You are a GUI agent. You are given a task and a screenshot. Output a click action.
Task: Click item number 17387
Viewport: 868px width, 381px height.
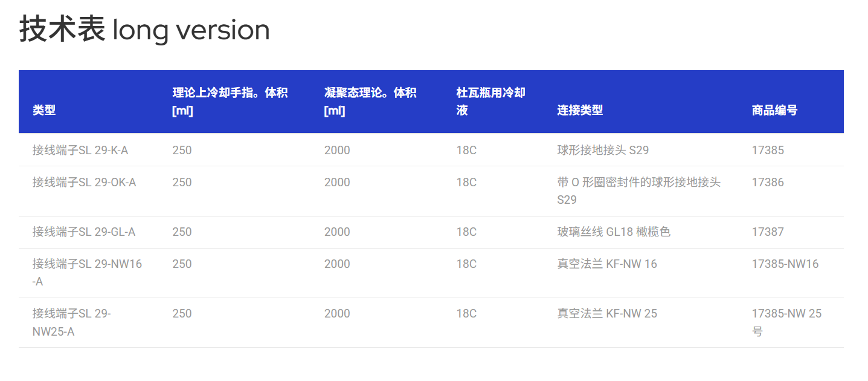768,232
